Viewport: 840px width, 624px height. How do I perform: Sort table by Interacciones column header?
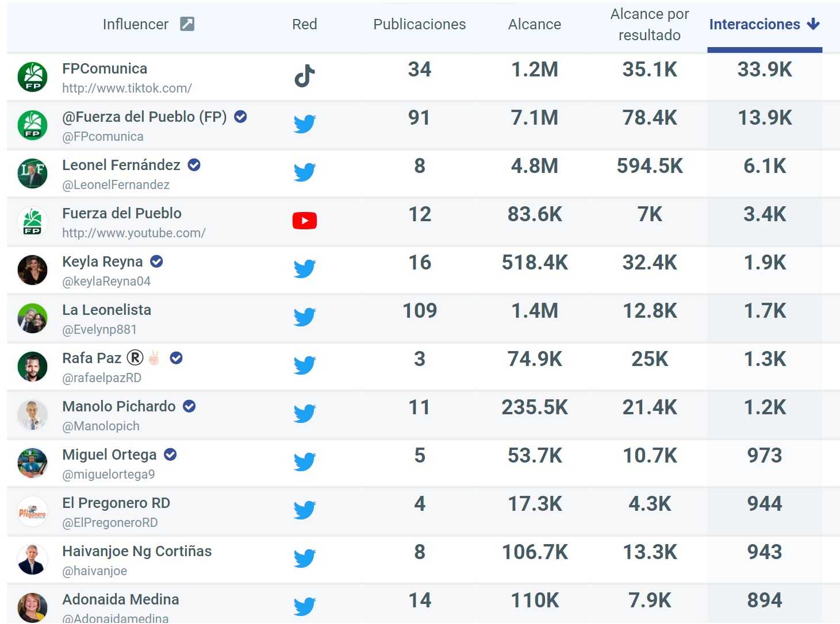point(754,25)
